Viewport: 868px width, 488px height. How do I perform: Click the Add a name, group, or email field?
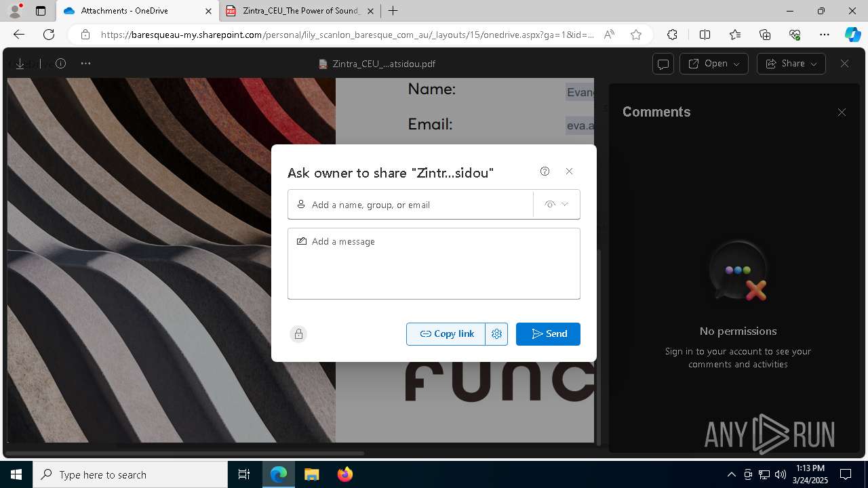(410, 205)
